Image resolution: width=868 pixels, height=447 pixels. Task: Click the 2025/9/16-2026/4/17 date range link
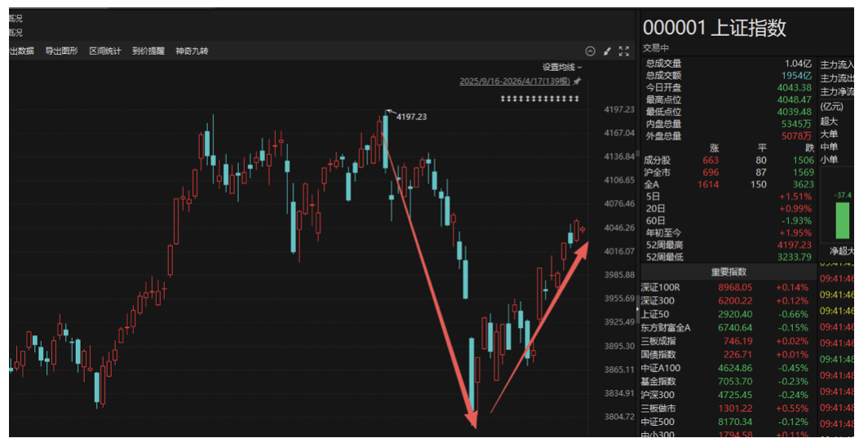515,82
